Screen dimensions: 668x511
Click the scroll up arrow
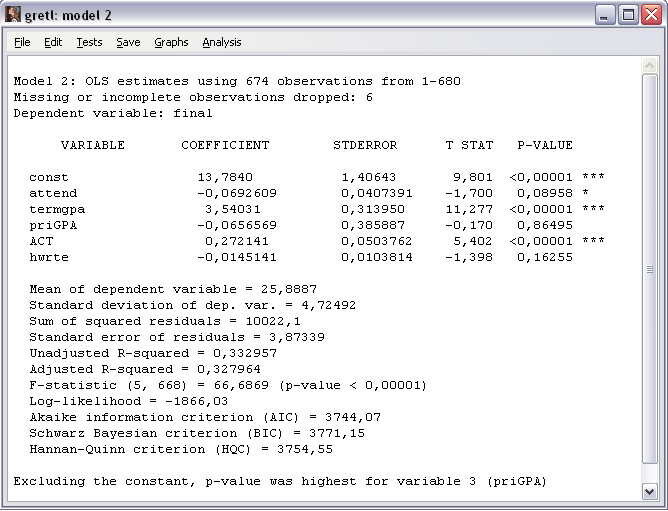pyautogui.click(x=649, y=66)
